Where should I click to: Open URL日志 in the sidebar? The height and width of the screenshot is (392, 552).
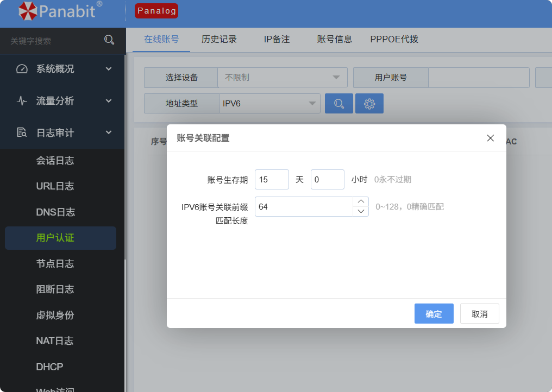tap(55, 186)
